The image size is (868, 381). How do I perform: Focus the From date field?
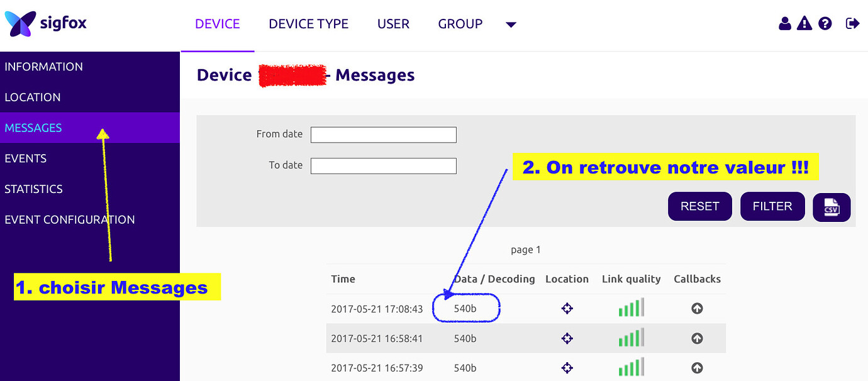[x=383, y=135]
